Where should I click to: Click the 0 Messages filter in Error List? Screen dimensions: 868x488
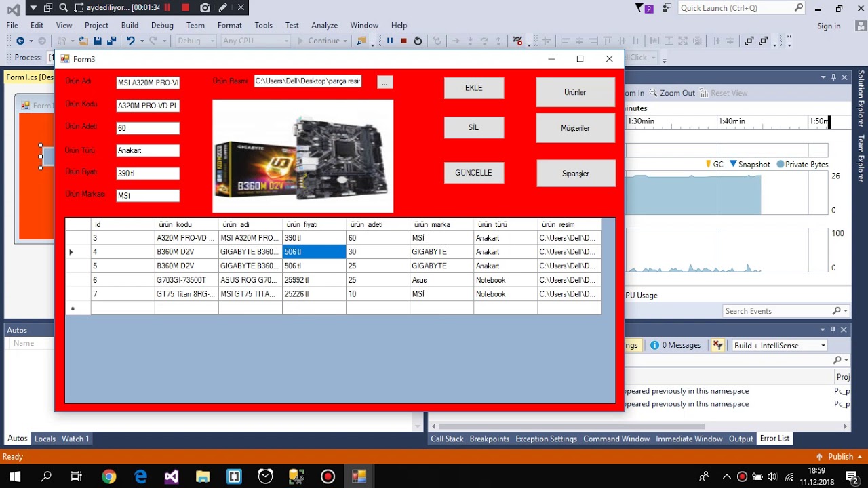pyautogui.click(x=675, y=345)
